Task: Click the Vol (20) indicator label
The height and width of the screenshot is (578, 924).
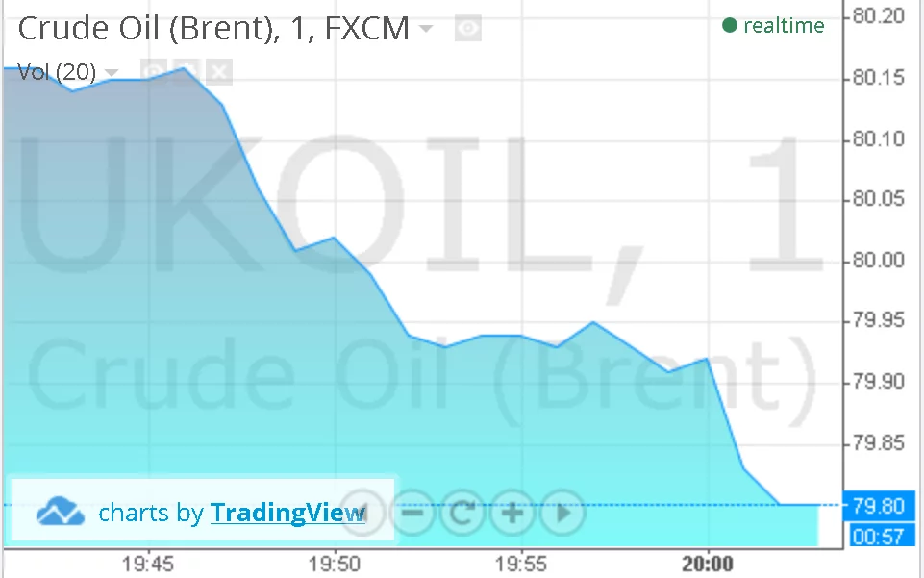Action: (57, 72)
